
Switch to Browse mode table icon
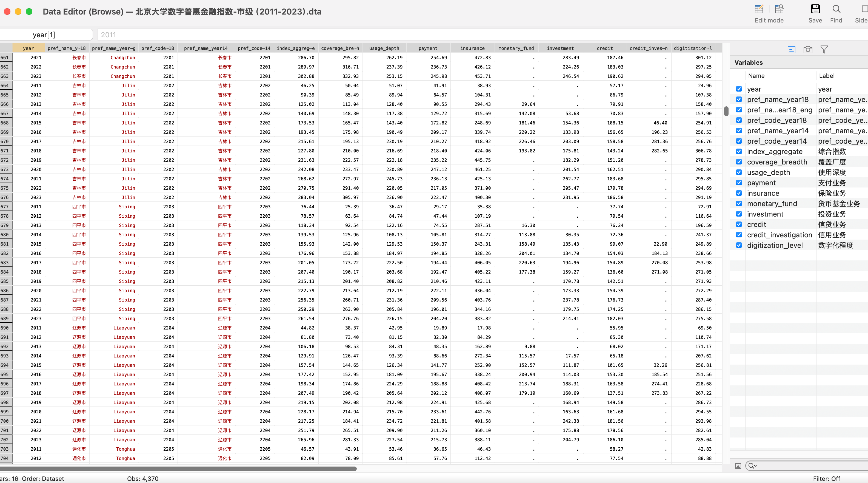pyautogui.click(x=779, y=9)
